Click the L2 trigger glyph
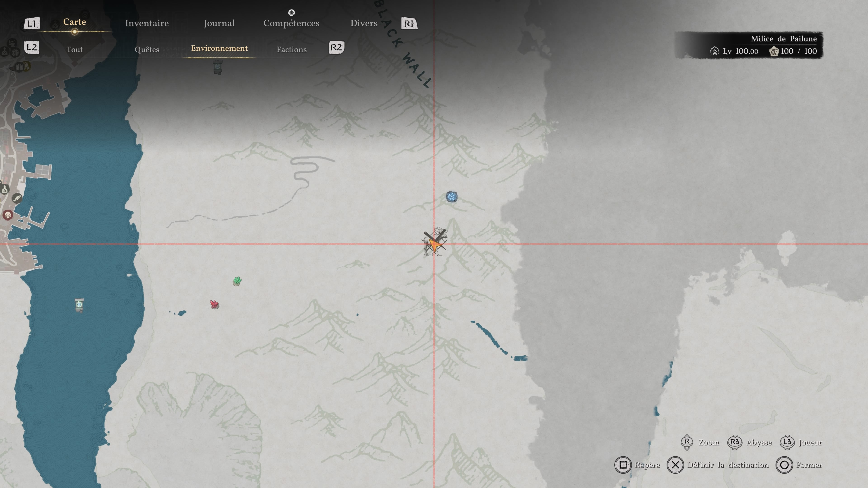This screenshot has height=488, width=868. (x=32, y=47)
